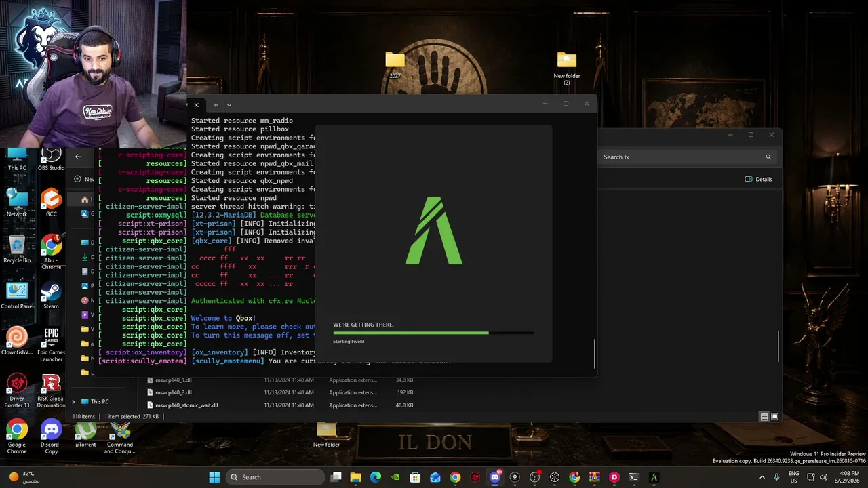
Task: Open the ENG US language switcher
Action: click(x=793, y=477)
